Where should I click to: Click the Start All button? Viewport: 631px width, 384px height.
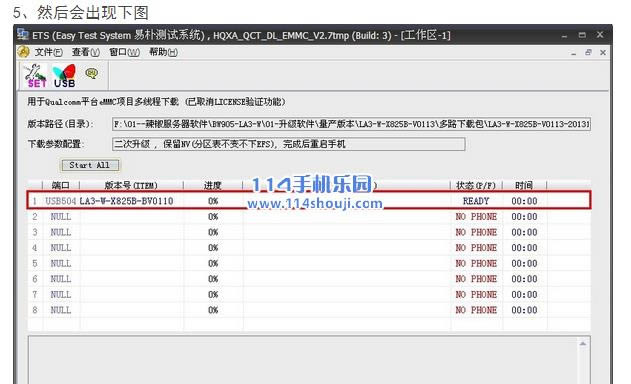(x=90, y=165)
